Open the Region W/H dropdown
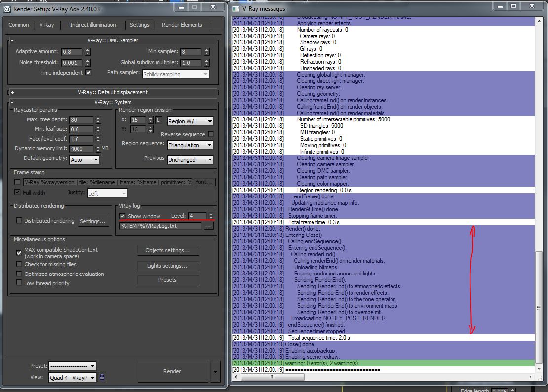The height and width of the screenshot is (392, 548). click(190, 121)
